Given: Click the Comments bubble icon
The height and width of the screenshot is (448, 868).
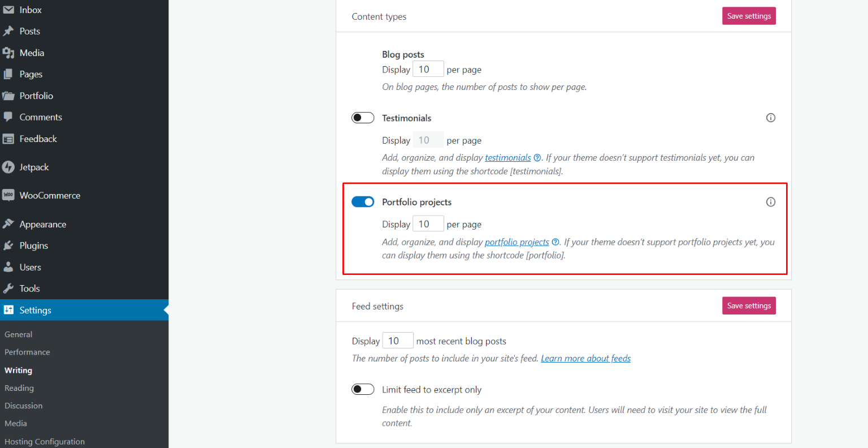Looking at the screenshot, I should [x=8, y=117].
